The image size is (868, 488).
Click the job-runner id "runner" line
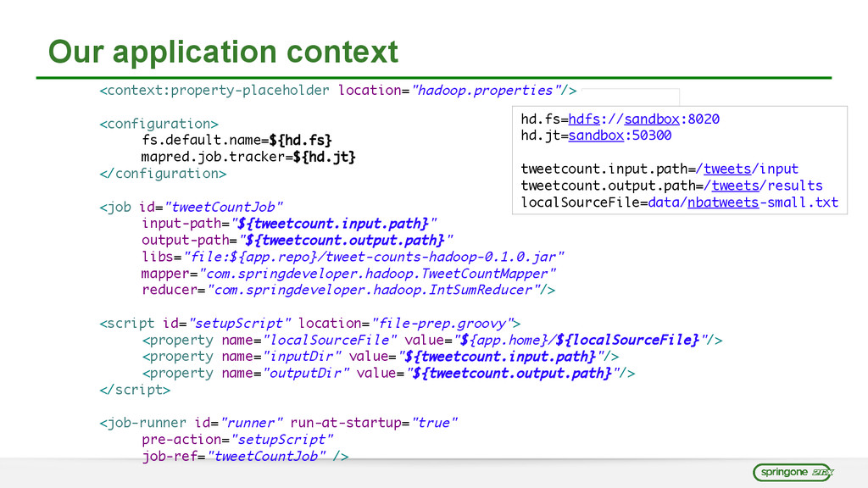click(278, 423)
